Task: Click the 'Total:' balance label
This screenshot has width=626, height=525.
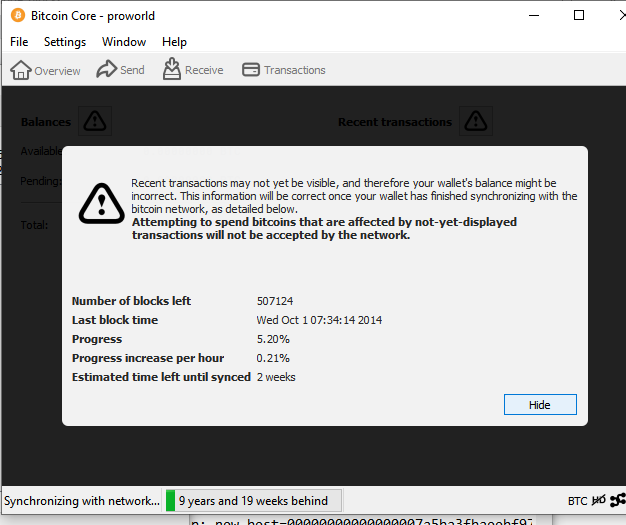Action: click(x=34, y=225)
